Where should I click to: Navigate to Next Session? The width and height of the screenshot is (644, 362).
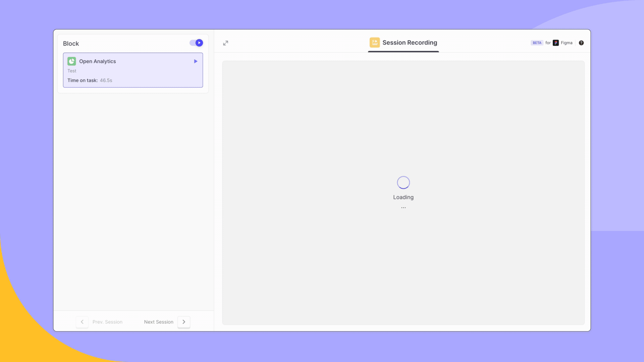click(x=166, y=322)
